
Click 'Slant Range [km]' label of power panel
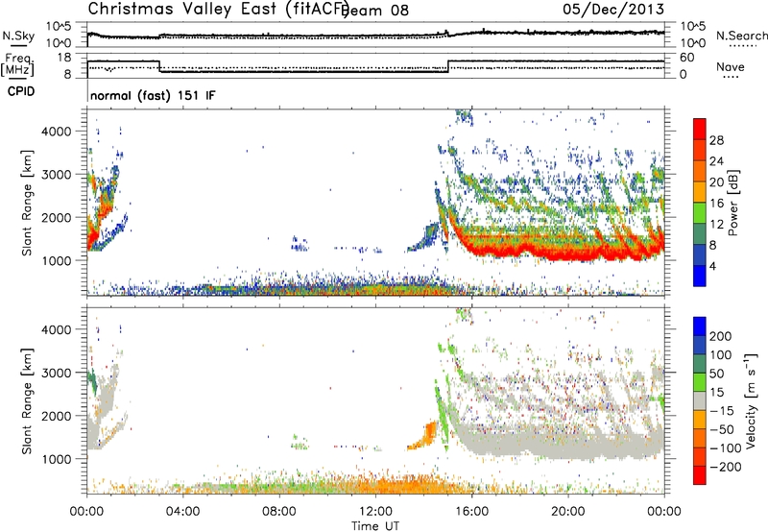(x=27, y=203)
